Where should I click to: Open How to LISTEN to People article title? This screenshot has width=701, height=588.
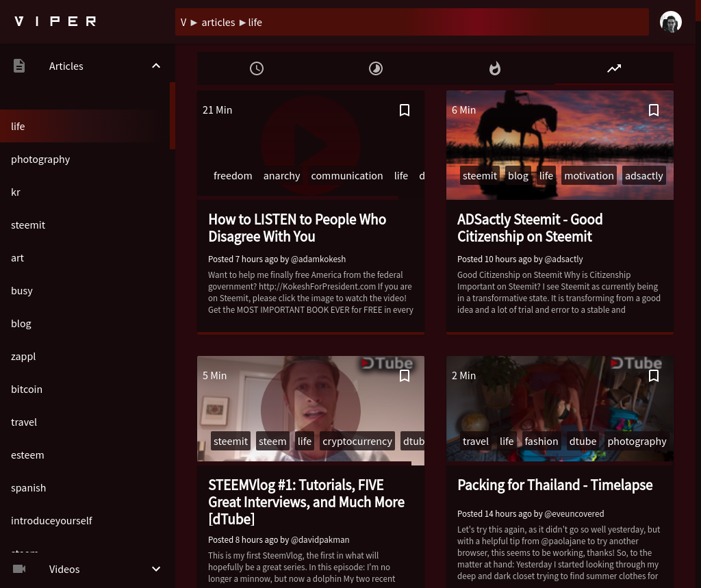click(x=297, y=228)
